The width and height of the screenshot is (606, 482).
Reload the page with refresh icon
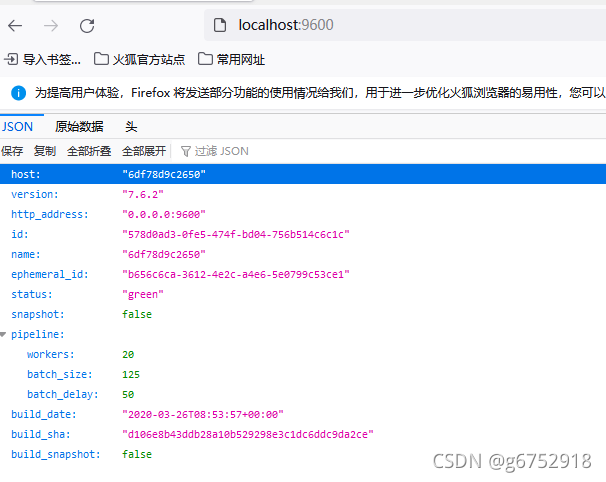click(87, 26)
